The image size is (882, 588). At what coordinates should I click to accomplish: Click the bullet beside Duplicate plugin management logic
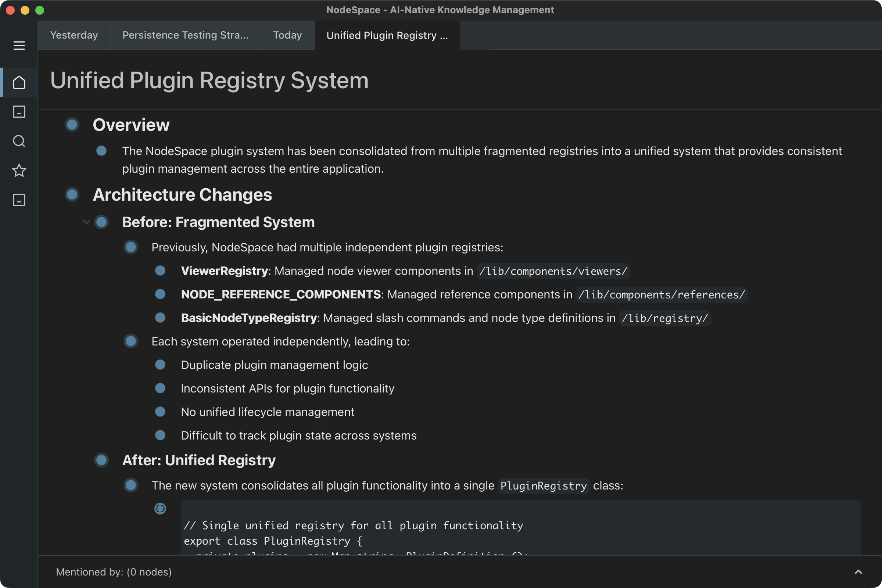(161, 365)
